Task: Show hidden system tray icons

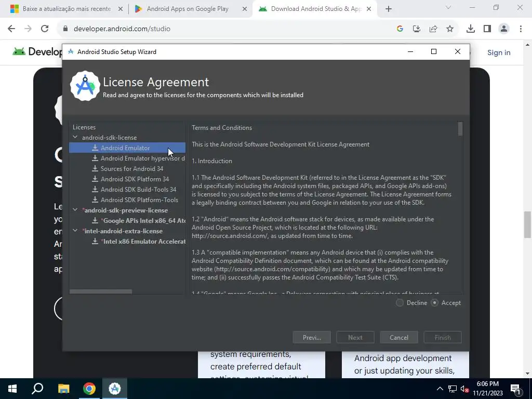Action: [440, 389]
